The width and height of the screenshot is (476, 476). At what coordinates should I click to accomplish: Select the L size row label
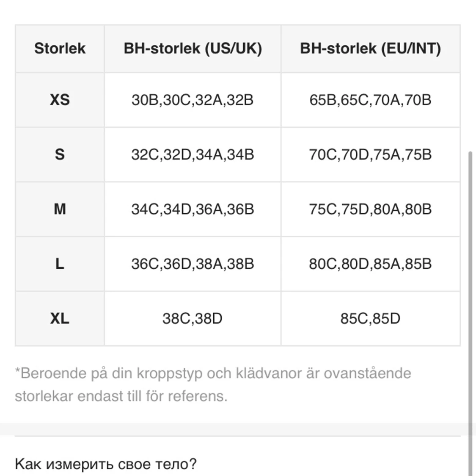pos(60,264)
